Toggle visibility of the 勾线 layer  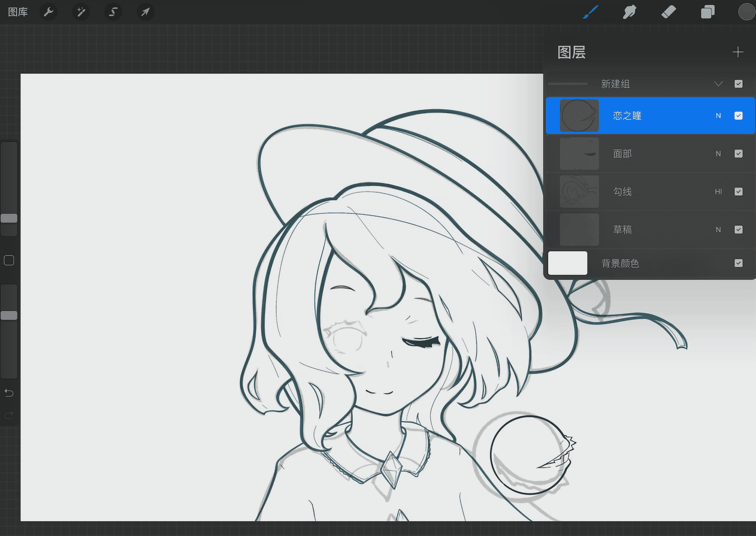(739, 192)
